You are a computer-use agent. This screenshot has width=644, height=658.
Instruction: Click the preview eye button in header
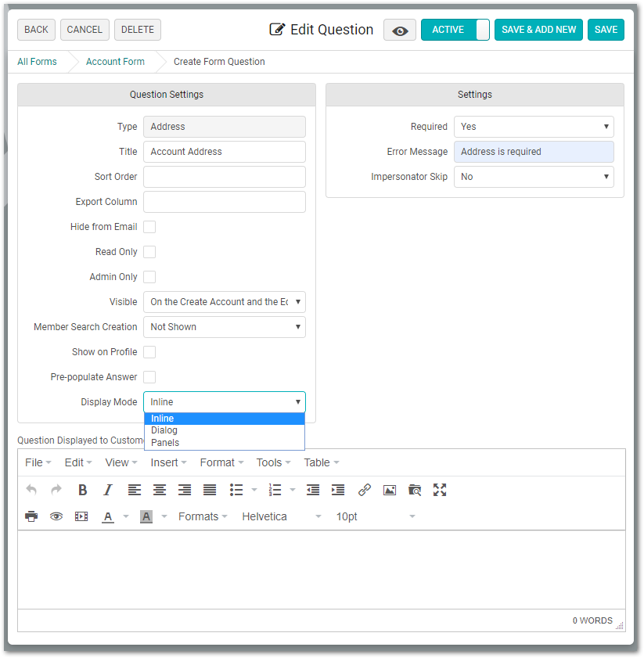[400, 31]
